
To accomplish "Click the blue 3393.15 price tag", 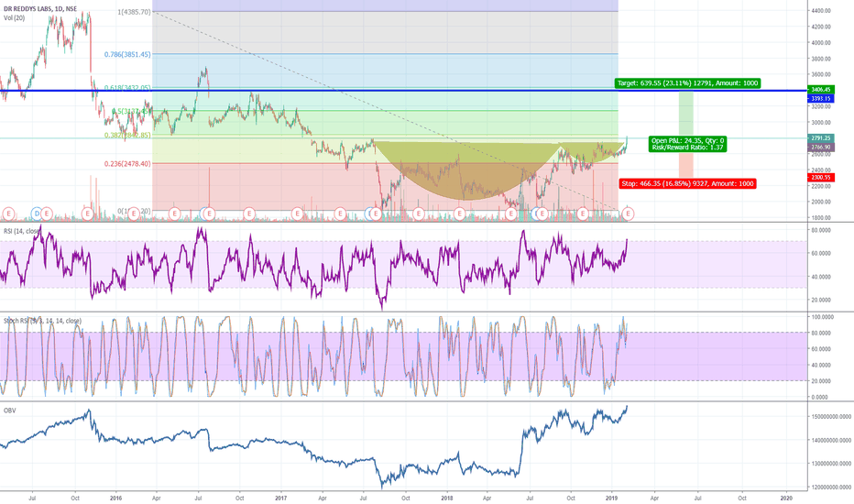I will 821,99.
